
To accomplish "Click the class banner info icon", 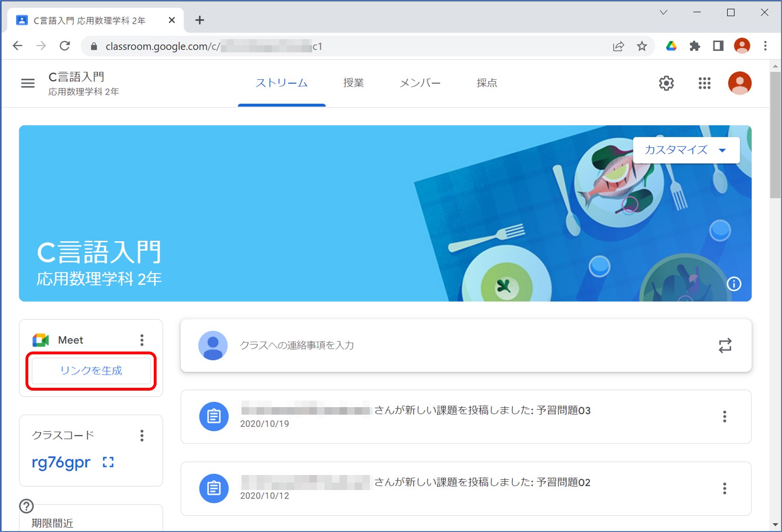I will point(734,284).
